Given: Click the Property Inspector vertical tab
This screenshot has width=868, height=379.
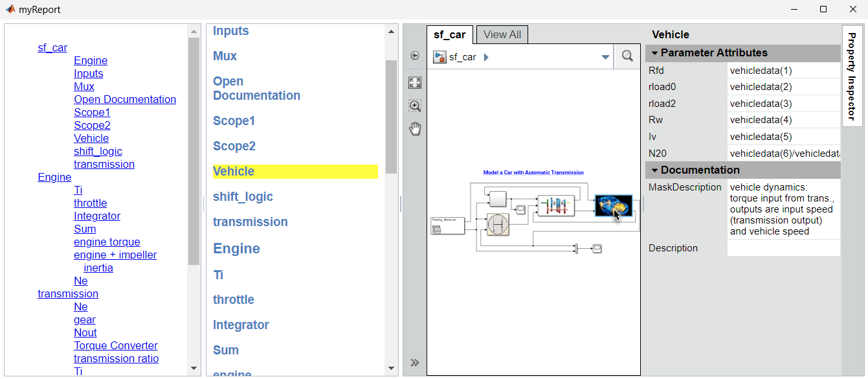Looking at the screenshot, I should (x=852, y=76).
